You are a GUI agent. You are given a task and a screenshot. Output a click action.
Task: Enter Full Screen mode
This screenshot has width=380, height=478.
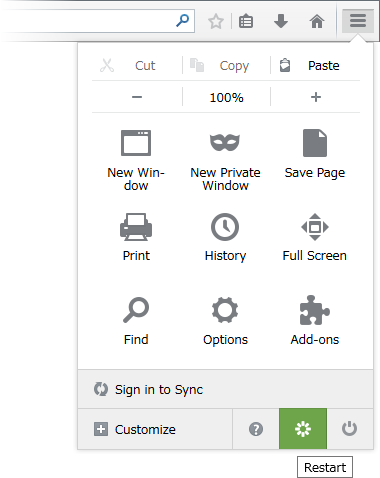[x=315, y=239]
